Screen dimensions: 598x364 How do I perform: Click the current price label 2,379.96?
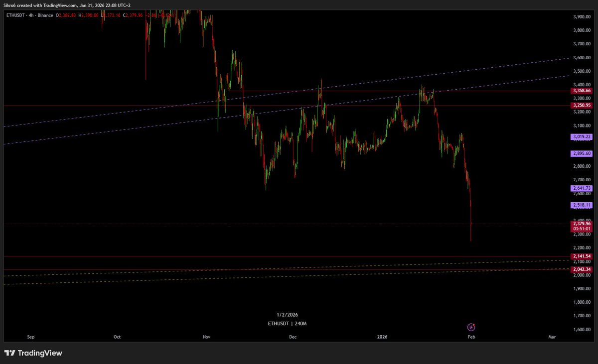click(x=582, y=224)
